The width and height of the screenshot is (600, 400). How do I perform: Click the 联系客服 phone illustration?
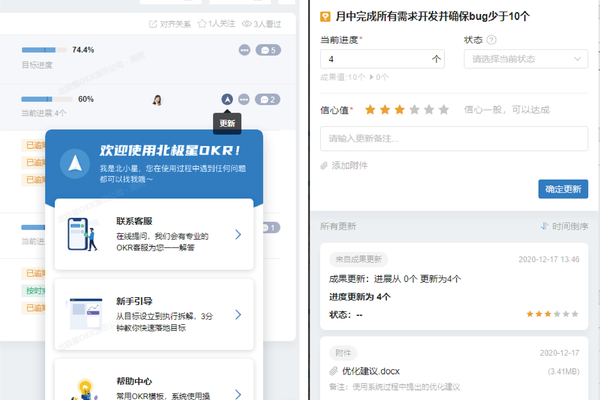[83, 234]
